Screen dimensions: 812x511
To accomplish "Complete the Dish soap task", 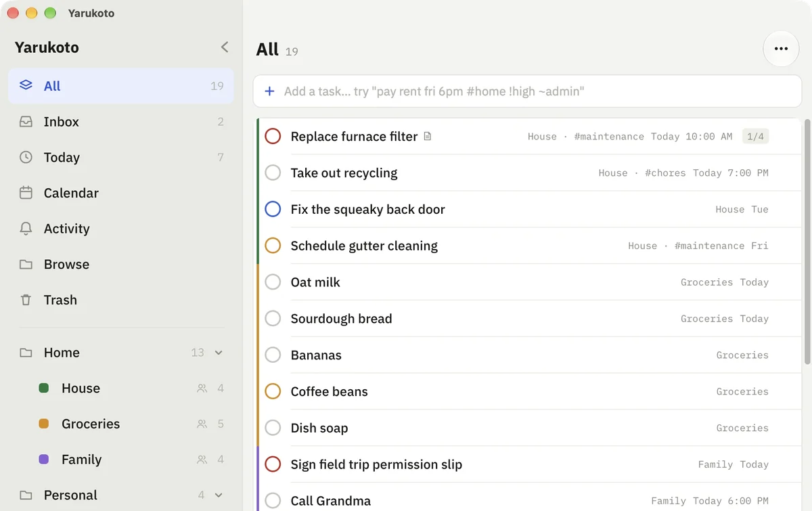I will point(273,428).
